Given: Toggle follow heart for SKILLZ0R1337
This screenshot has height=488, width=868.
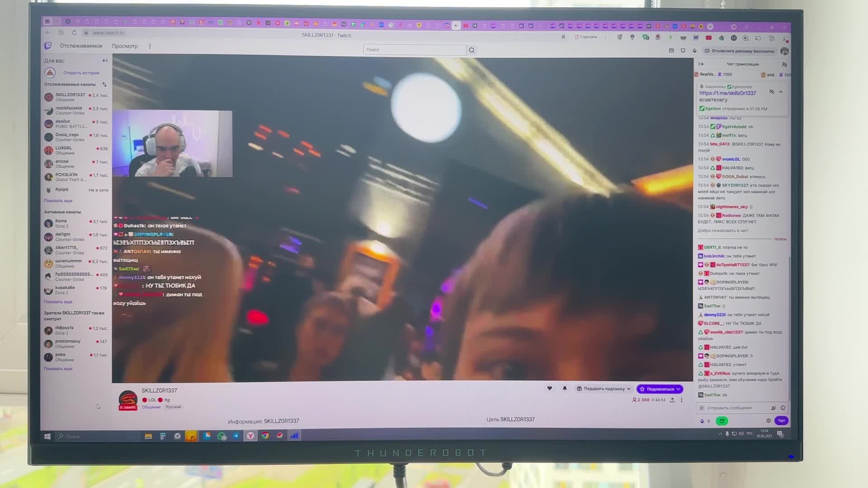Looking at the screenshot, I should click(550, 388).
